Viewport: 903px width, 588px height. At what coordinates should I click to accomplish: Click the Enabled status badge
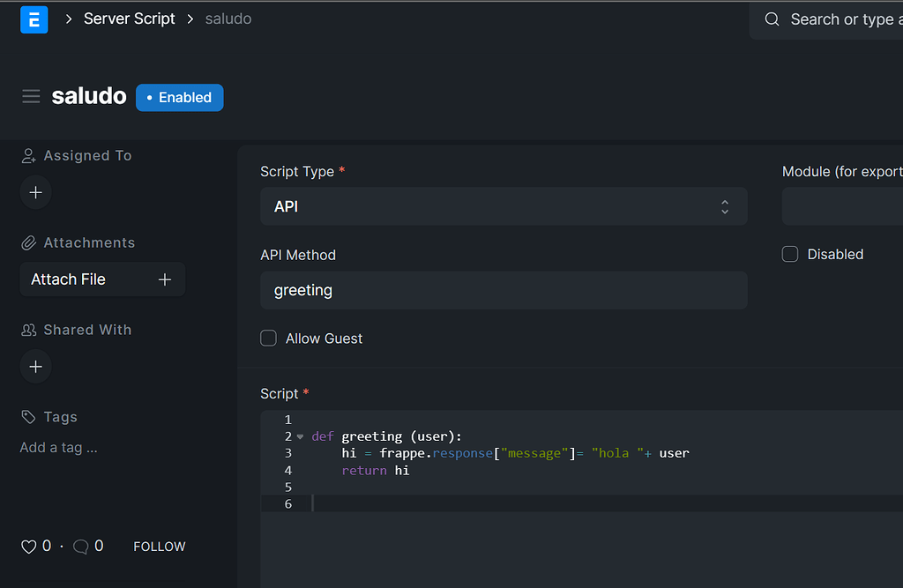[179, 97]
